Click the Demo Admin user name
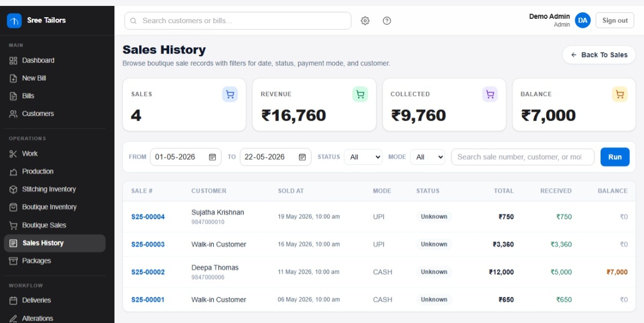 point(549,17)
